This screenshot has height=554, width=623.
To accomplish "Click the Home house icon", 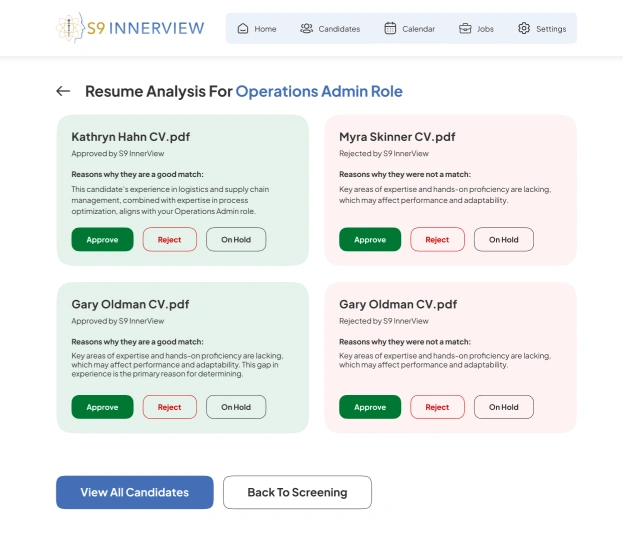I will [243, 29].
